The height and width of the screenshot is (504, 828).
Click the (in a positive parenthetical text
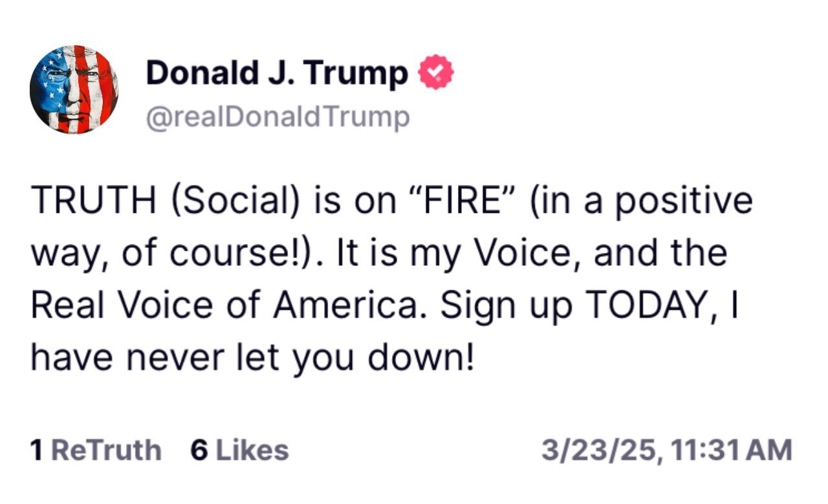(640, 202)
